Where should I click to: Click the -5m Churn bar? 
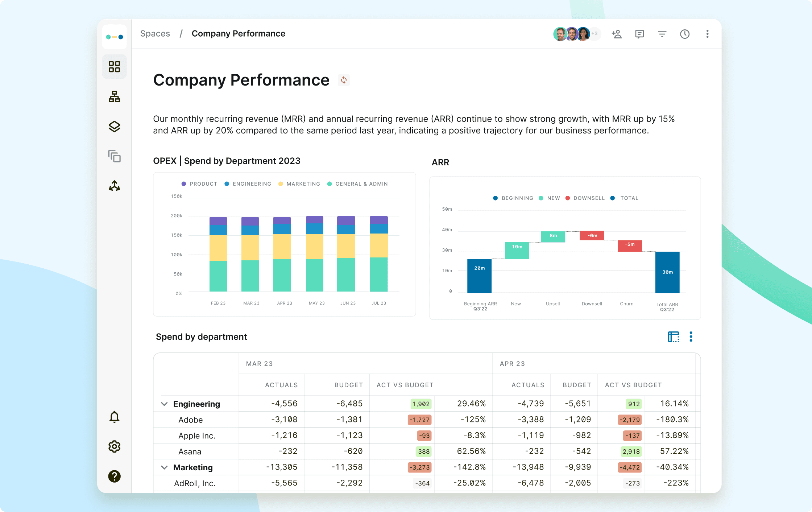(x=630, y=246)
